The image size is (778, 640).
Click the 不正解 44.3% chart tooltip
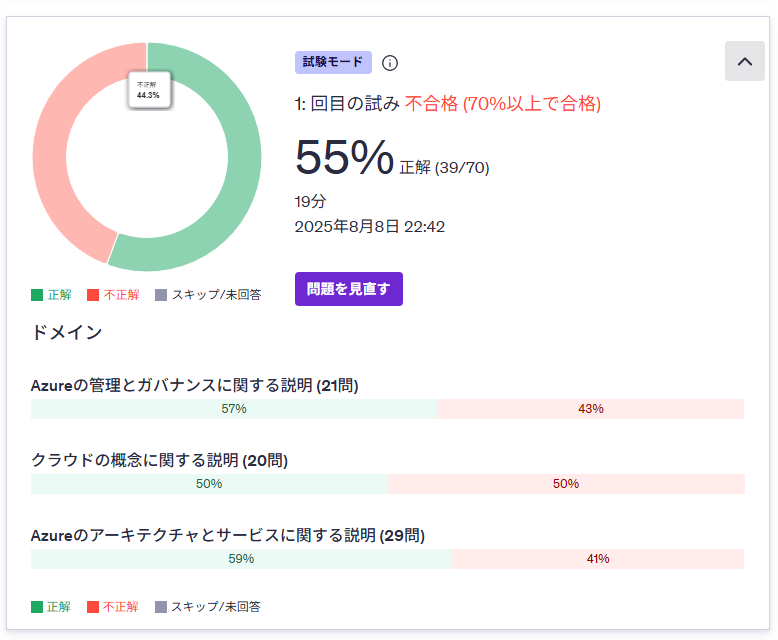(149, 90)
